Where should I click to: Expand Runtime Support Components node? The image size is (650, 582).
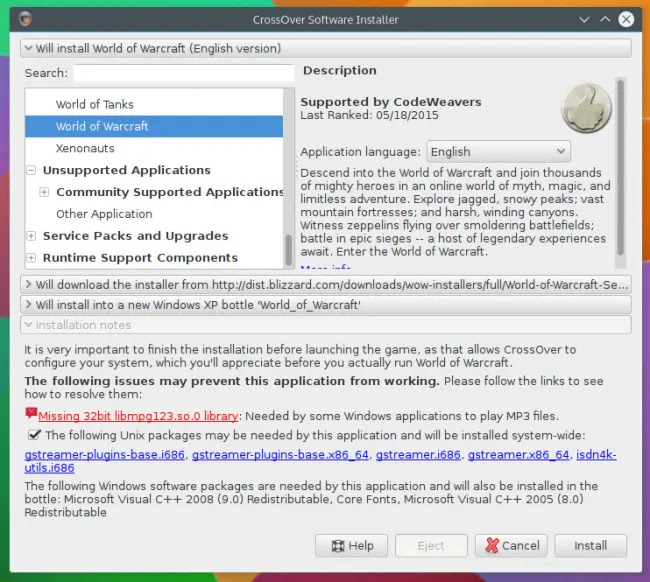31,257
